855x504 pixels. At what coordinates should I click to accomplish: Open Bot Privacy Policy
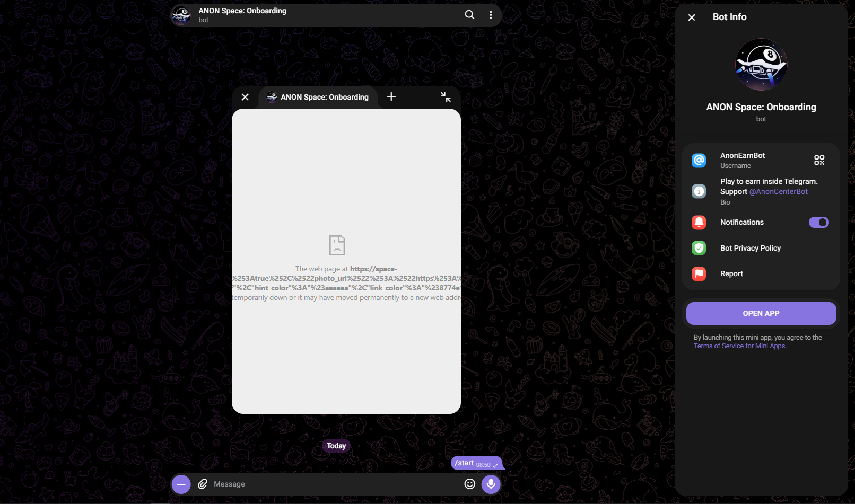(x=761, y=248)
